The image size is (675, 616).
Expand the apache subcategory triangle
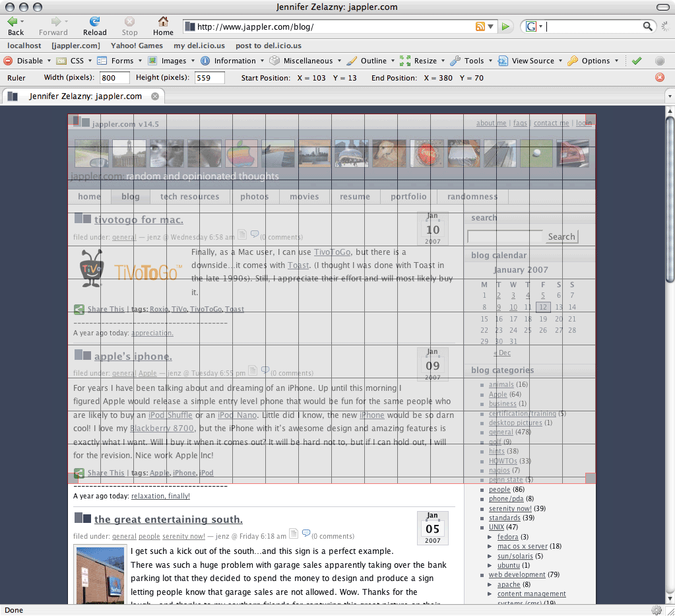coord(490,585)
